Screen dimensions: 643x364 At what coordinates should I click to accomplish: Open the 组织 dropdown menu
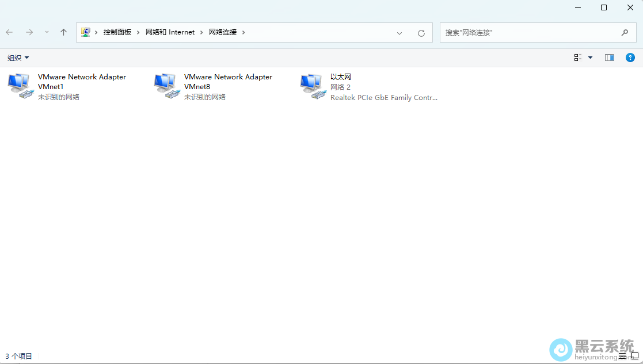pyautogui.click(x=18, y=58)
